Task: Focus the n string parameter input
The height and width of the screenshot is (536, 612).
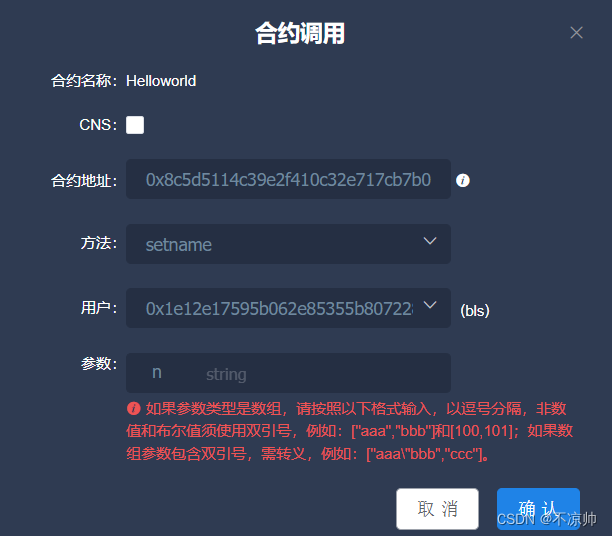Action: [x=288, y=373]
